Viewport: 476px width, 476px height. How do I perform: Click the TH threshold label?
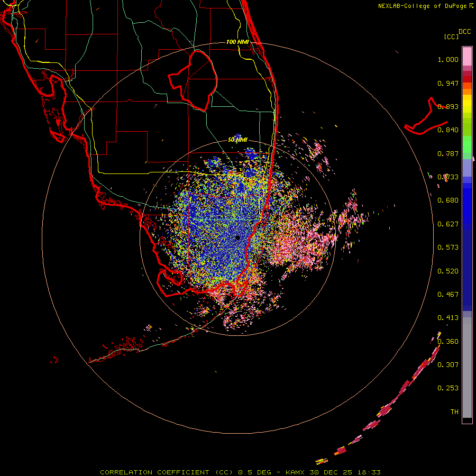click(x=454, y=412)
